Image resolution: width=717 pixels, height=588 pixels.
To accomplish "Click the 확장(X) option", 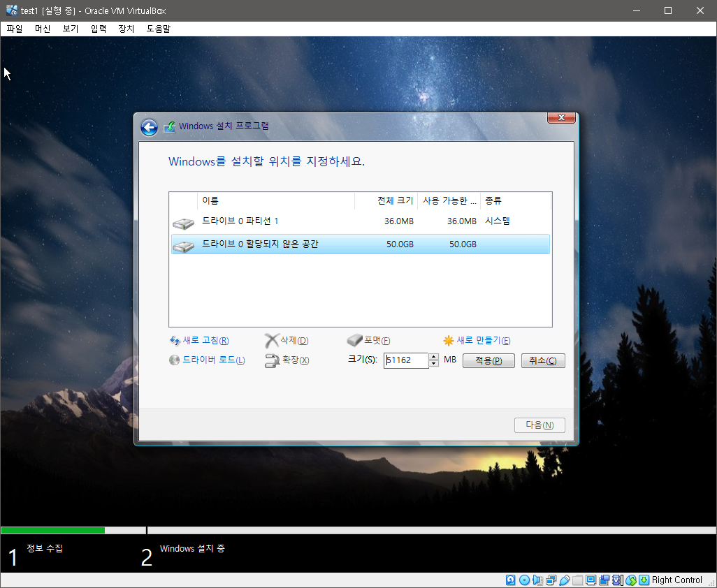I will [296, 360].
